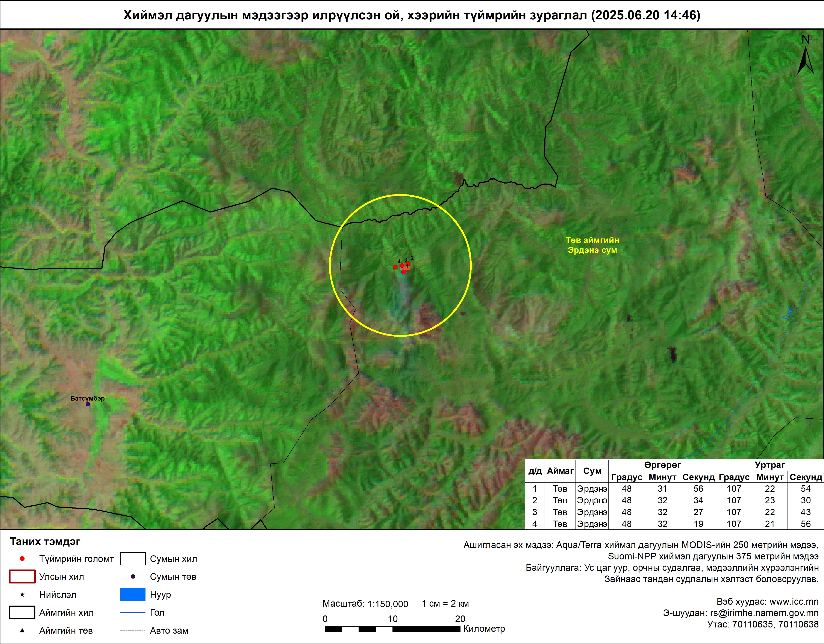Click the Батсүмбэр place name label
This screenshot has height=644, width=824.
88,398
